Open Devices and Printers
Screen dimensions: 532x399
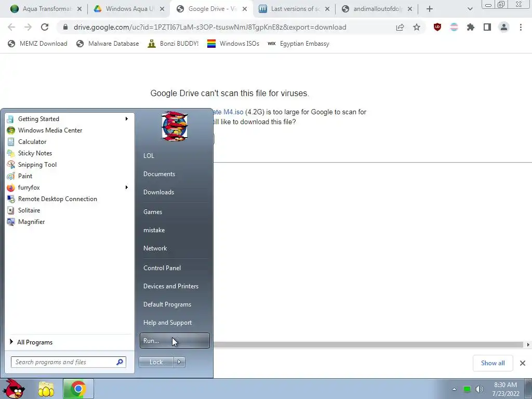pyautogui.click(x=170, y=286)
